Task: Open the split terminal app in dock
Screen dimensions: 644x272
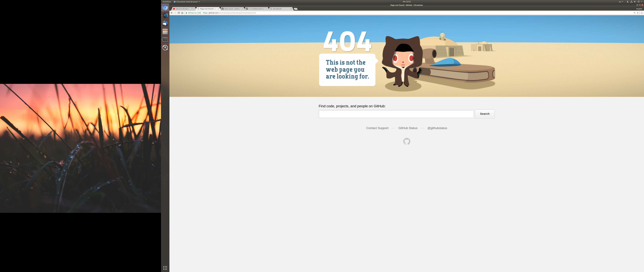Action: point(165,40)
